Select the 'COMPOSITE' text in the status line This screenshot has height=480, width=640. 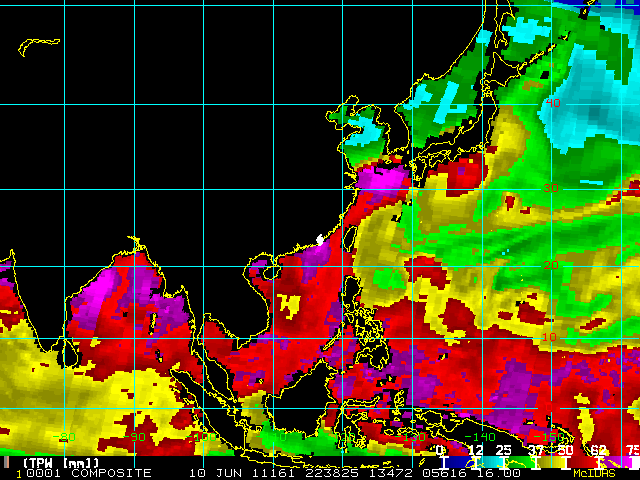tap(111, 473)
